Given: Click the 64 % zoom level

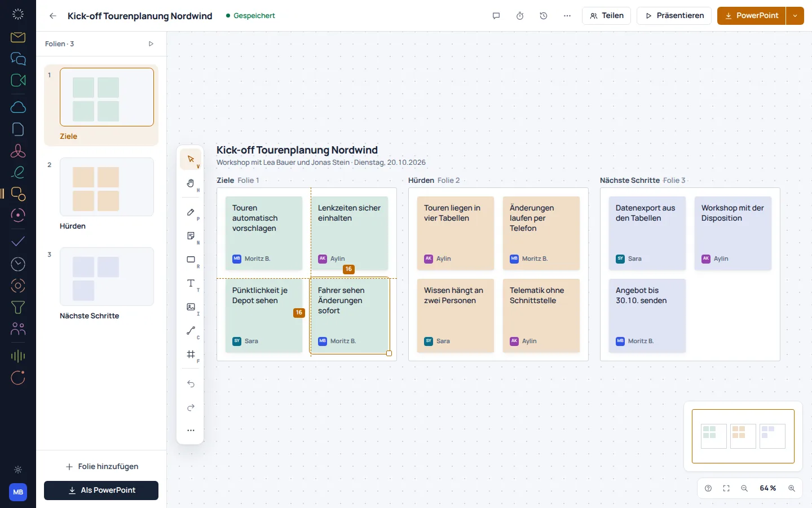Looking at the screenshot, I should tap(767, 488).
